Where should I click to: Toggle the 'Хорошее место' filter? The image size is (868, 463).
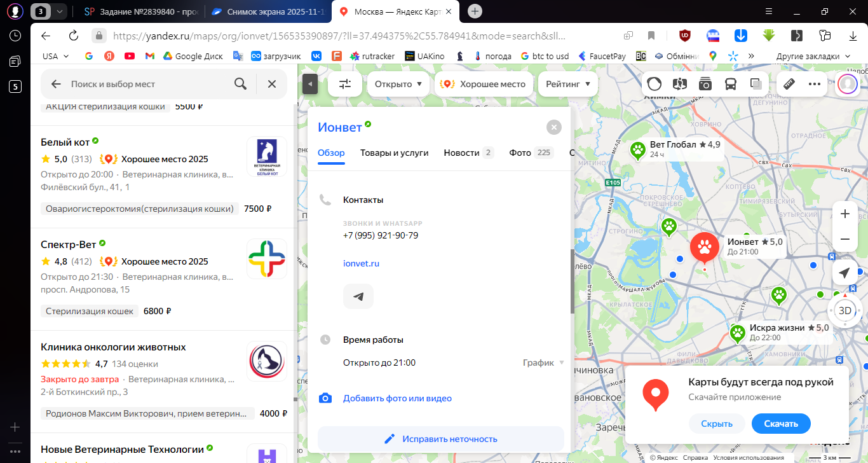484,84
